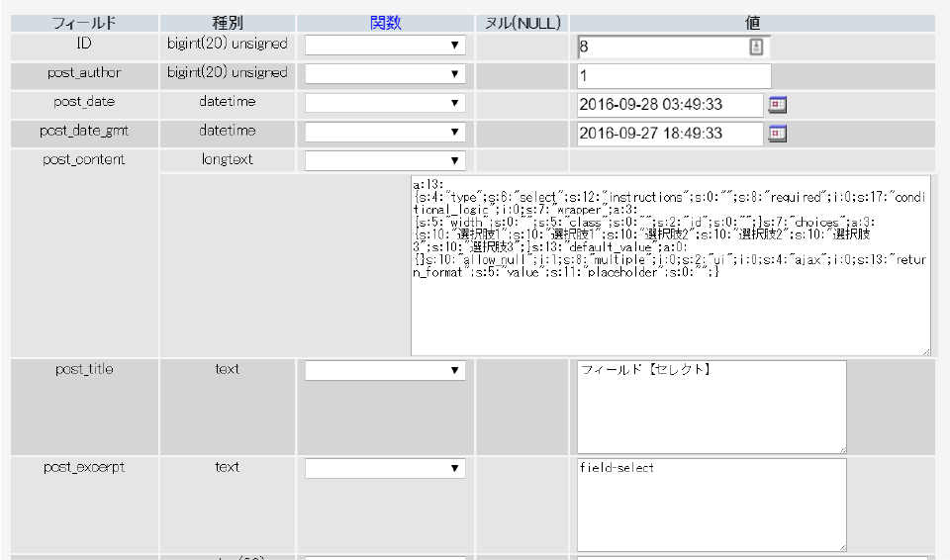Click inside the post_content serialized data textarea
Screen dimensions: 950x560
[x=670, y=297]
